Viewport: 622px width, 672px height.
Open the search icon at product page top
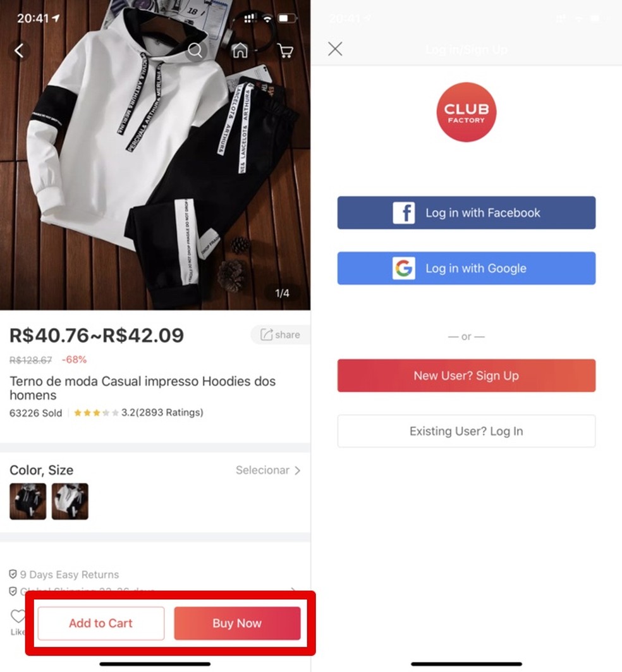tap(195, 50)
